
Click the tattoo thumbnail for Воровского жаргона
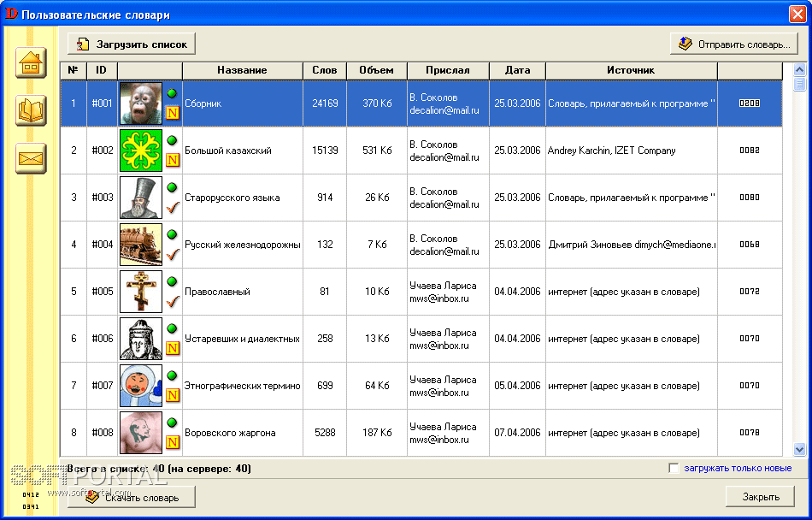point(141,433)
